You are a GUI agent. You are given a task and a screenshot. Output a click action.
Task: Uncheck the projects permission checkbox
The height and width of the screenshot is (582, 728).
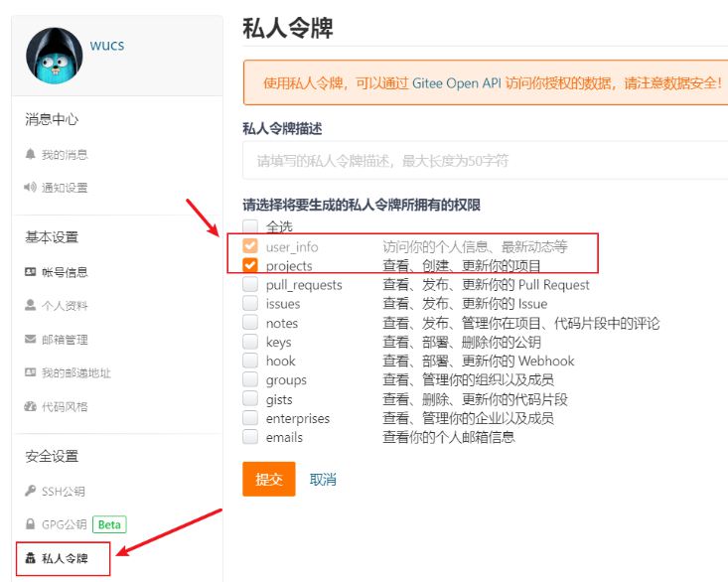click(x=250, y=266)
